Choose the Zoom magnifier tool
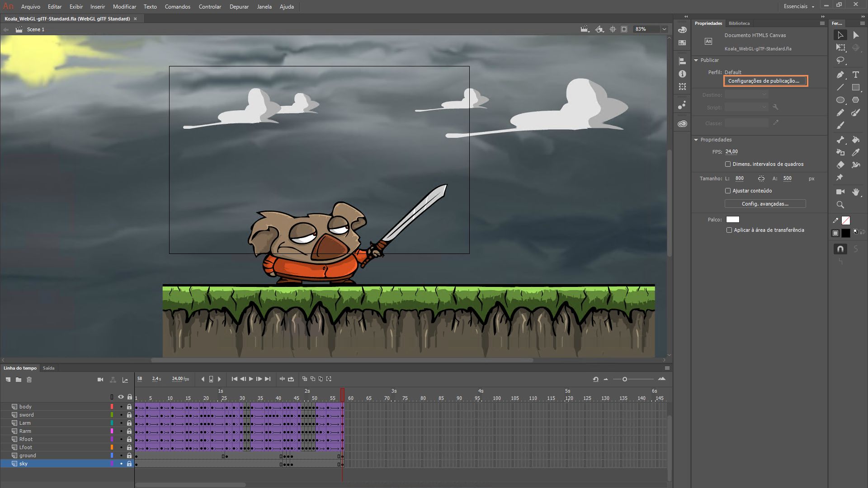Screen dimensions: 868x488 pyautogui.click(x=840, y=205)
